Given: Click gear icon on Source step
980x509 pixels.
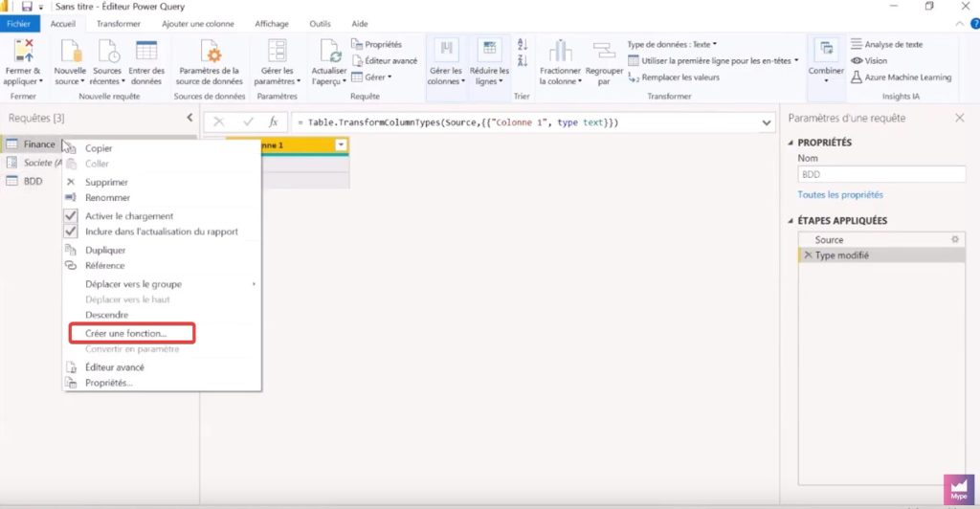Looking at the screenshot, I should (x=955, y=239).
